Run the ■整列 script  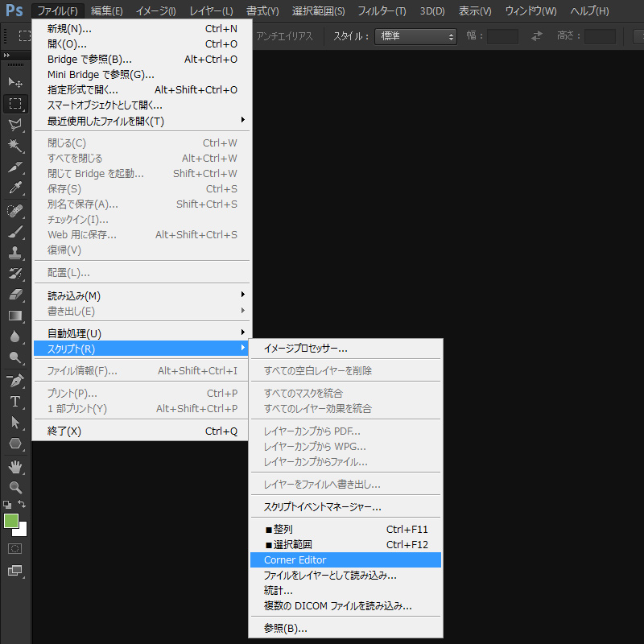(x=345, y=530)
